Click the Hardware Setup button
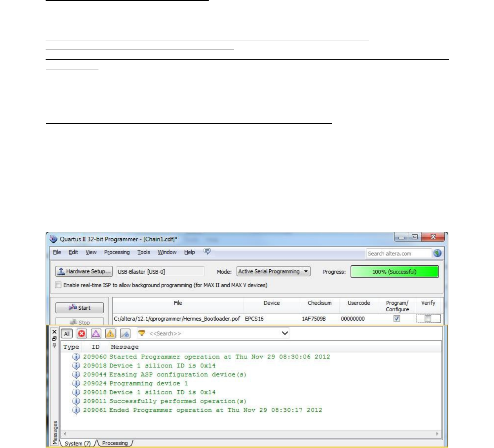Viewport: 494px width, 448px height. (84, 271)
